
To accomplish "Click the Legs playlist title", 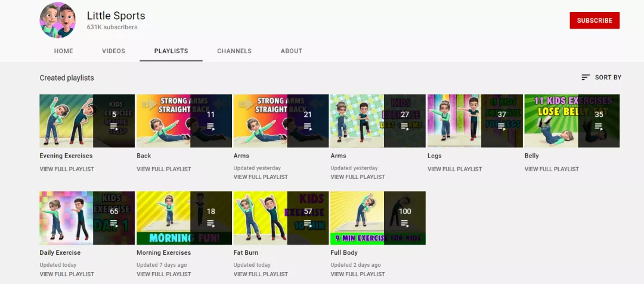I will (434, 156).
